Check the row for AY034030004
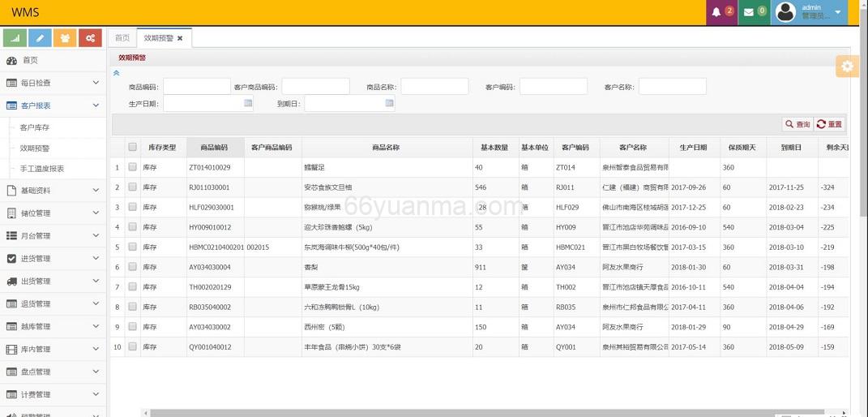Screen dimensions: 868x417 [132, 267]
